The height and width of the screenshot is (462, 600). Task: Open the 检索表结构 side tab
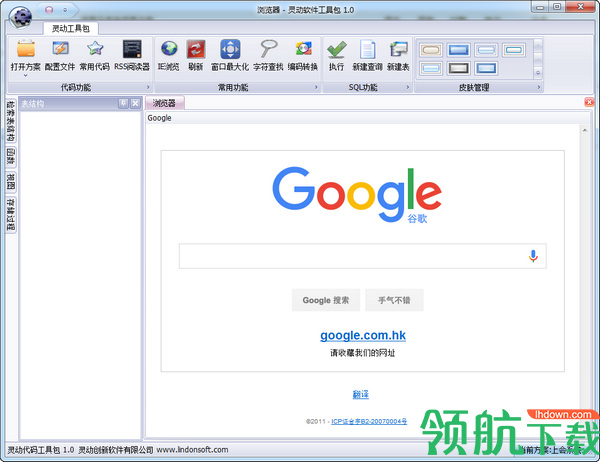click(x=11, y=121)
